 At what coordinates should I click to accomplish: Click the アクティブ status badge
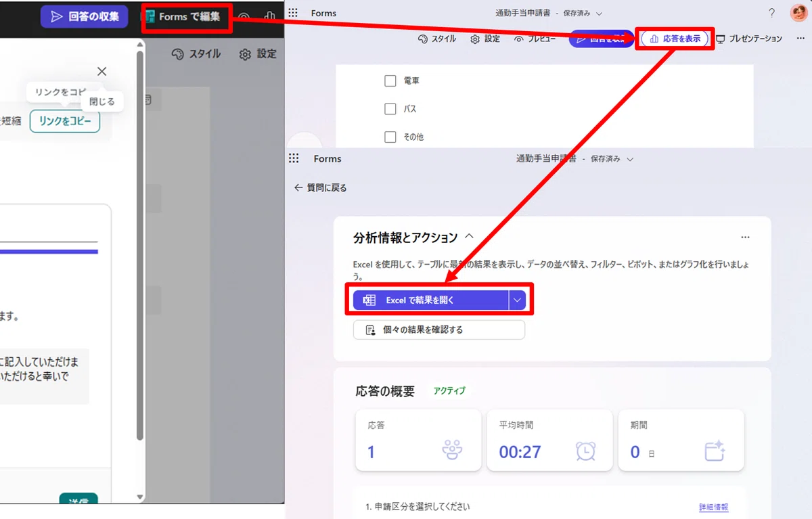coord(449,391)
